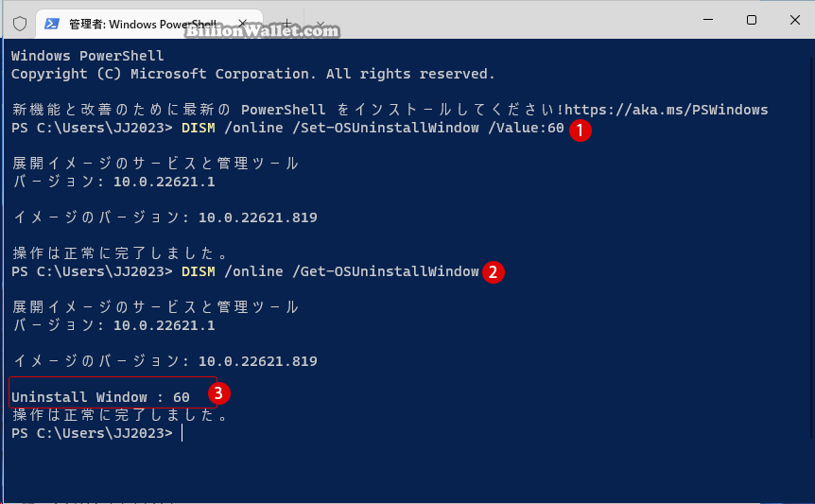Expand the new tab profile dropdown chevron
The height and width of the screenshot is (504, 815).
pos(321,24)
